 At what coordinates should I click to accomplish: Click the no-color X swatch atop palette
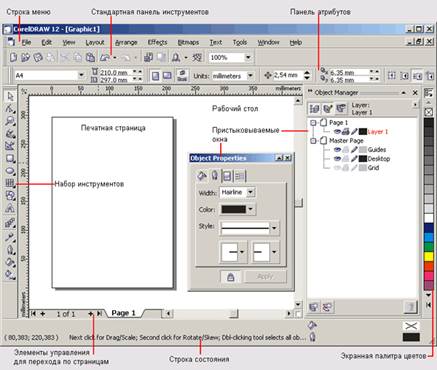click(x=429, y=111)
